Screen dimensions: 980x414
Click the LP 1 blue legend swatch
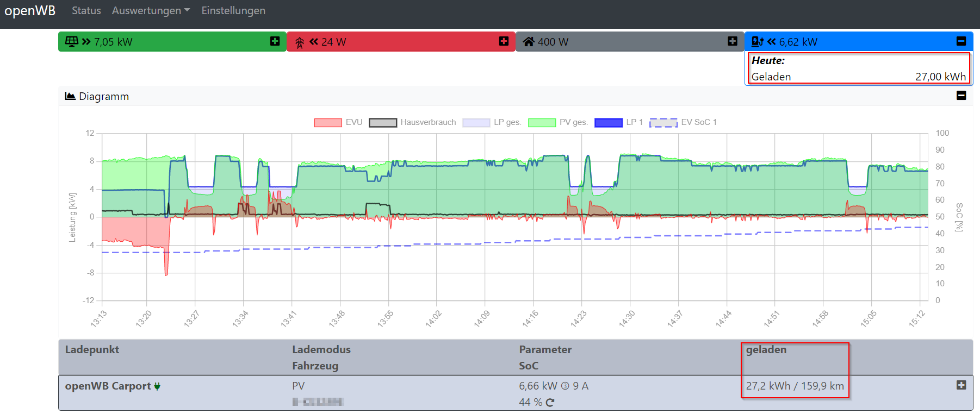pyautogui.click(x=609, y=122)
